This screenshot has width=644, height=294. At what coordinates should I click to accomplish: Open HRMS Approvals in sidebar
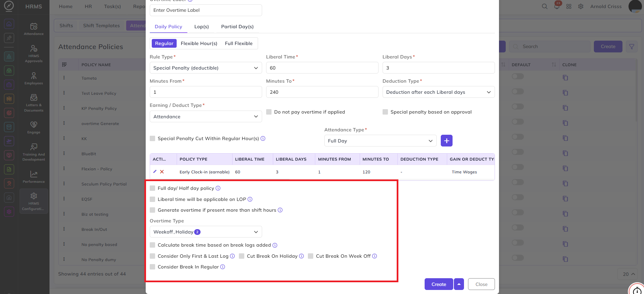click(x=34, y=54)
